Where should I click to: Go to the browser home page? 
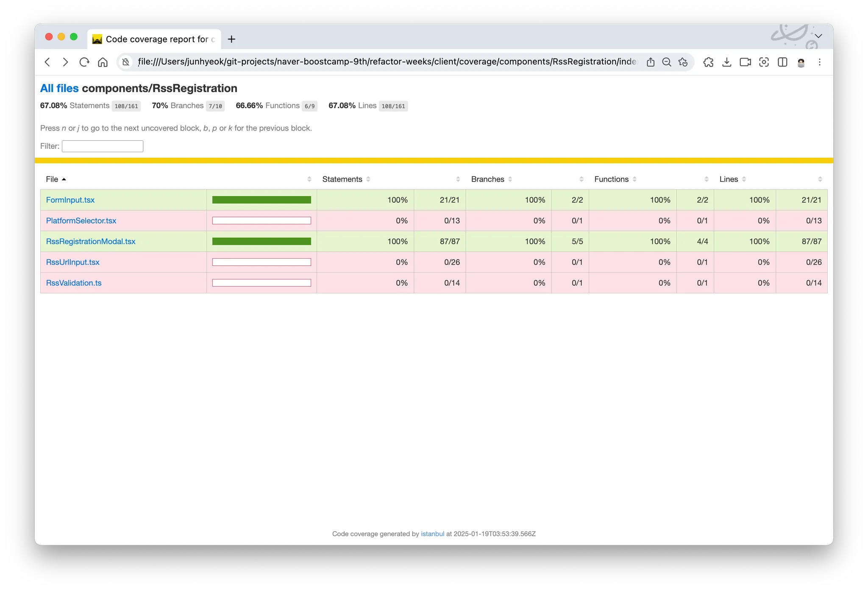tap(103, 62)
